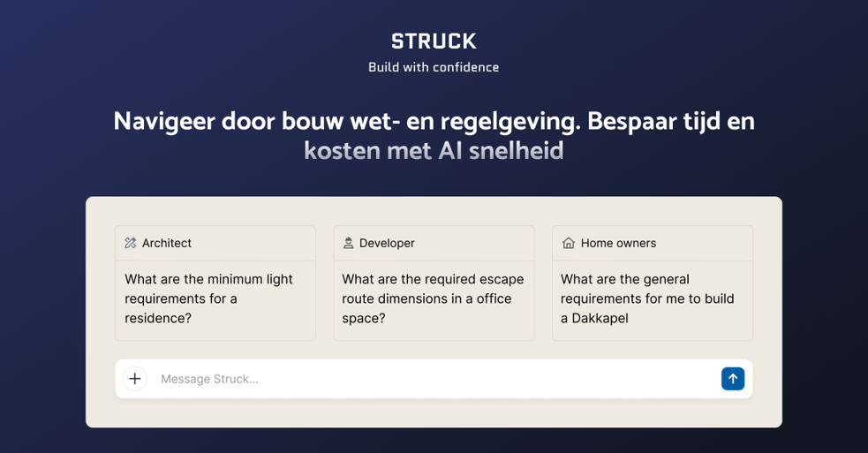Click the Home owners house icon
The image size is (868, 453).
click(x=569, y=243)
